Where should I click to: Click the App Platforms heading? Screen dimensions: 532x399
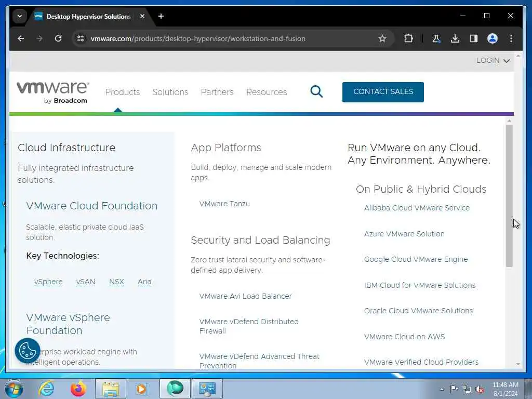(x=226, y=148)
